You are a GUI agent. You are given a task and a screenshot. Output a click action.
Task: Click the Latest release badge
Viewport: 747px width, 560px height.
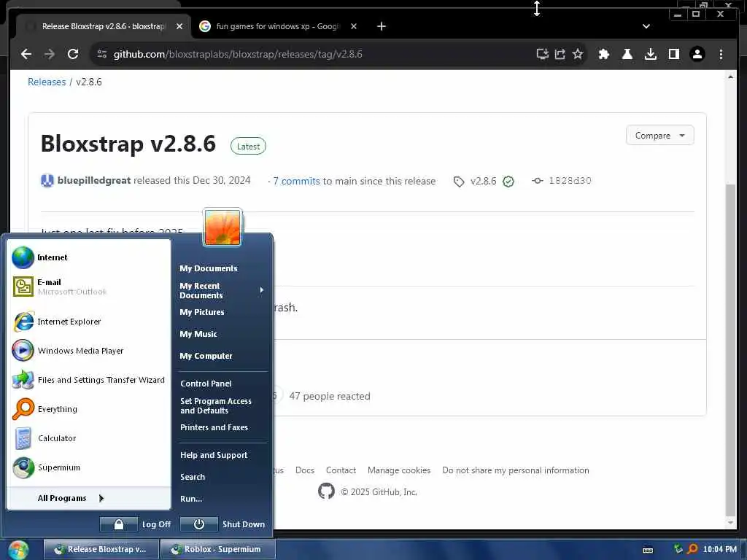pos(248,146)
